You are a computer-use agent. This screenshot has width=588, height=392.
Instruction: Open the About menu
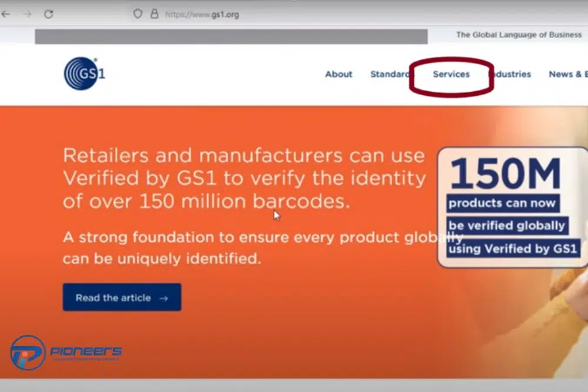click(x=339, y=74)
